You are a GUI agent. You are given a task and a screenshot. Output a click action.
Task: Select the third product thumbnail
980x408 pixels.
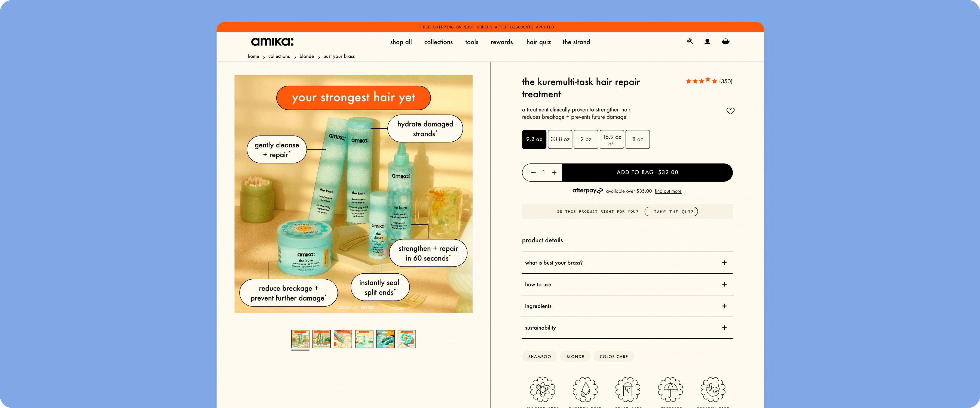[342, 339]
